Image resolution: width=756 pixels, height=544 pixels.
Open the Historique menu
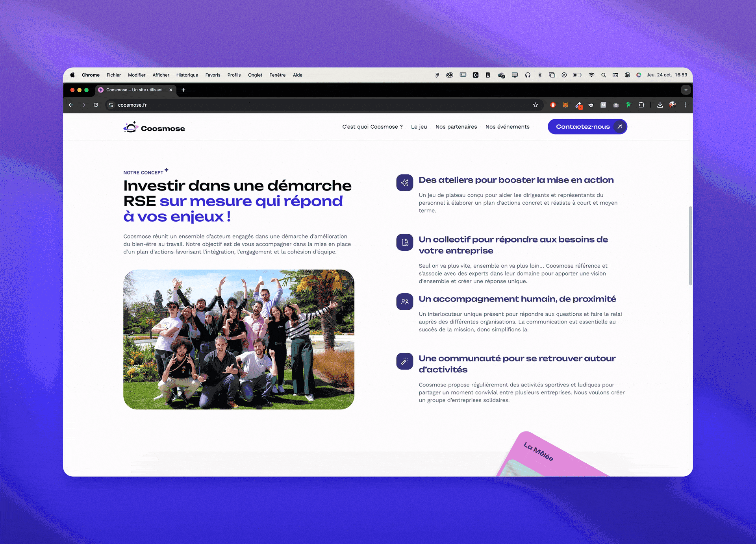tap(187, 75)
